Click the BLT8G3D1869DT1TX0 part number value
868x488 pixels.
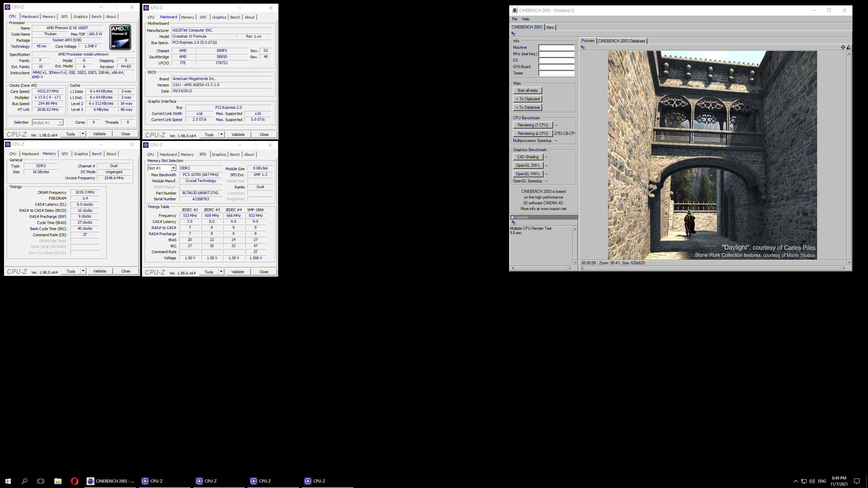(201, 193)
